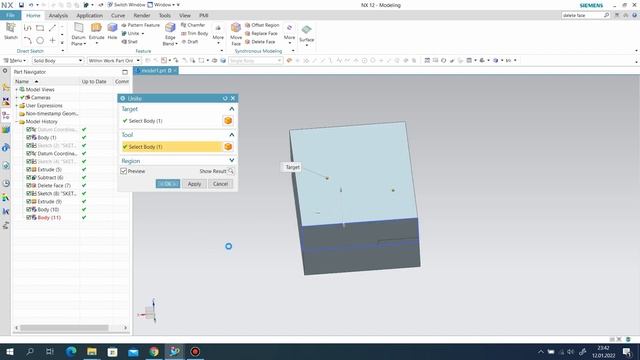
Task: Collapse the Target section
Action: [231, 109]
